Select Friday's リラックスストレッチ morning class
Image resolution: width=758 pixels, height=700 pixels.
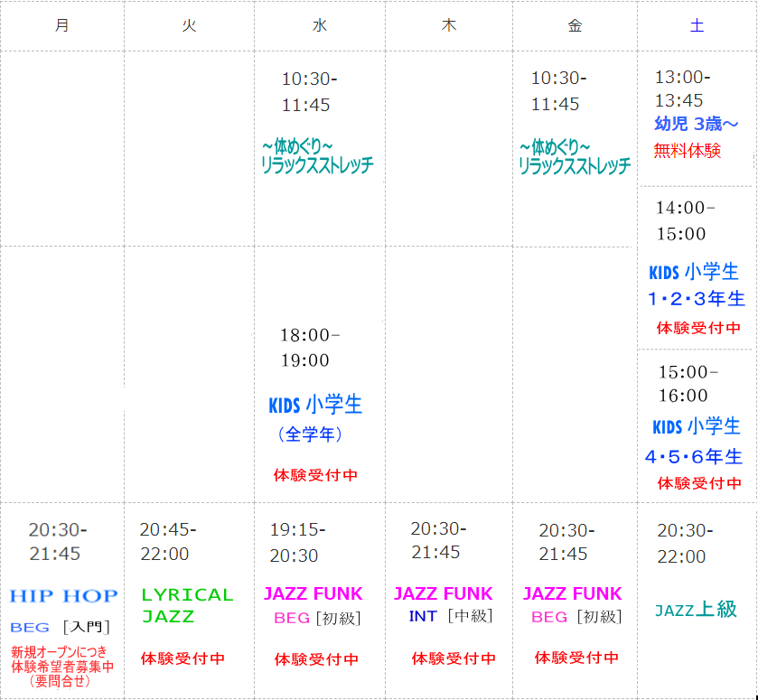coord(574,156)
